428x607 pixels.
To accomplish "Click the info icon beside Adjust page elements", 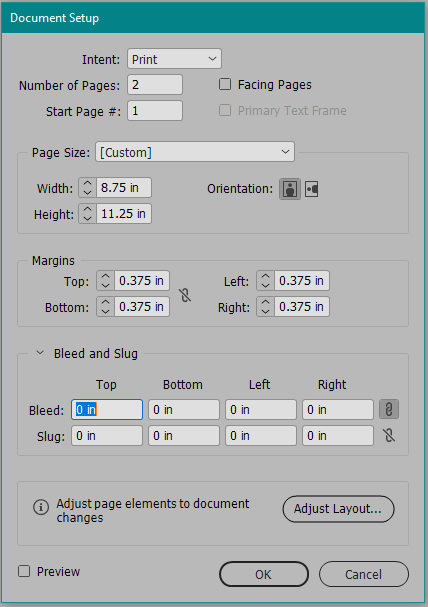I will pyautogui.click(x=41, y=507).
